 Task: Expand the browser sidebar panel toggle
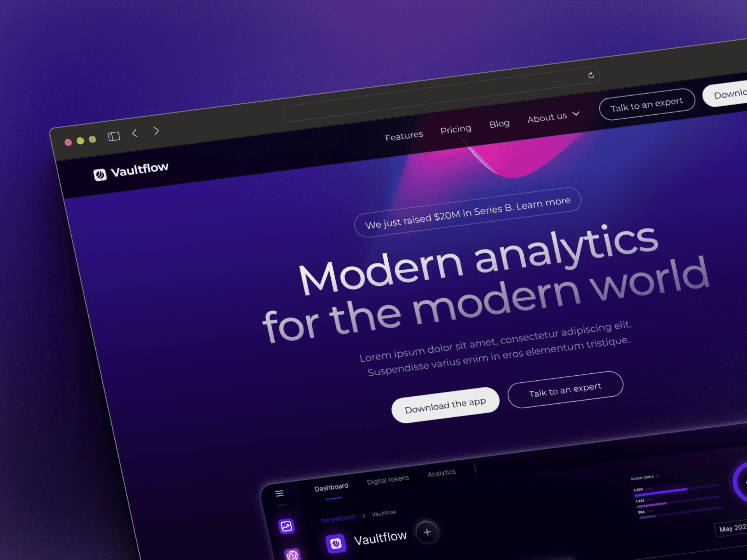click(114, 136)
